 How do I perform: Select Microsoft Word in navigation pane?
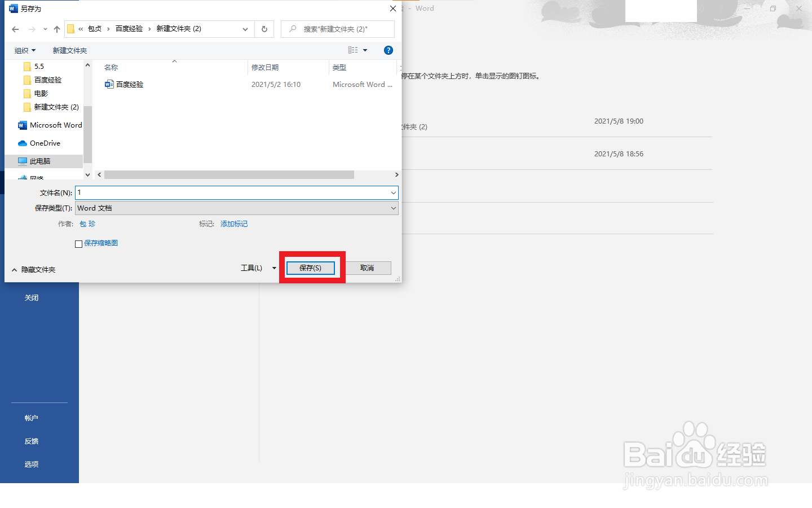[x=50, y=125]
